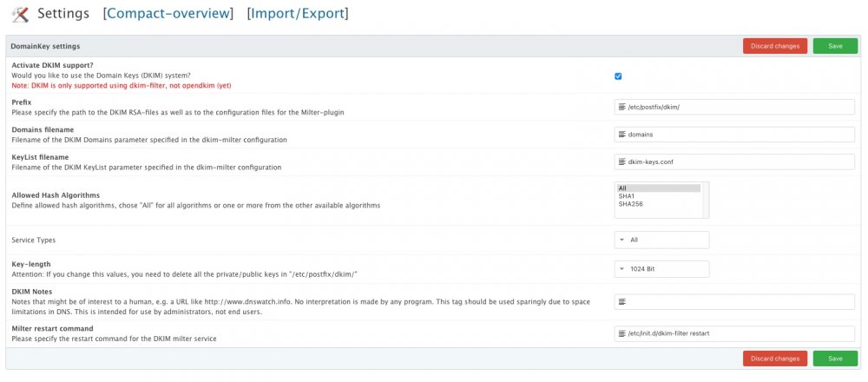Click into the dkim-keys.conf input field
The width and height of the screenshot is (868, 382).
pyautogui.click(x=738, y=162)
